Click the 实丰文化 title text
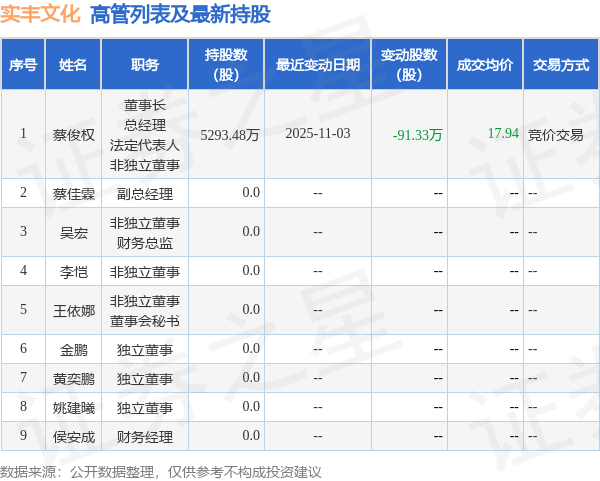 [40, 14]
